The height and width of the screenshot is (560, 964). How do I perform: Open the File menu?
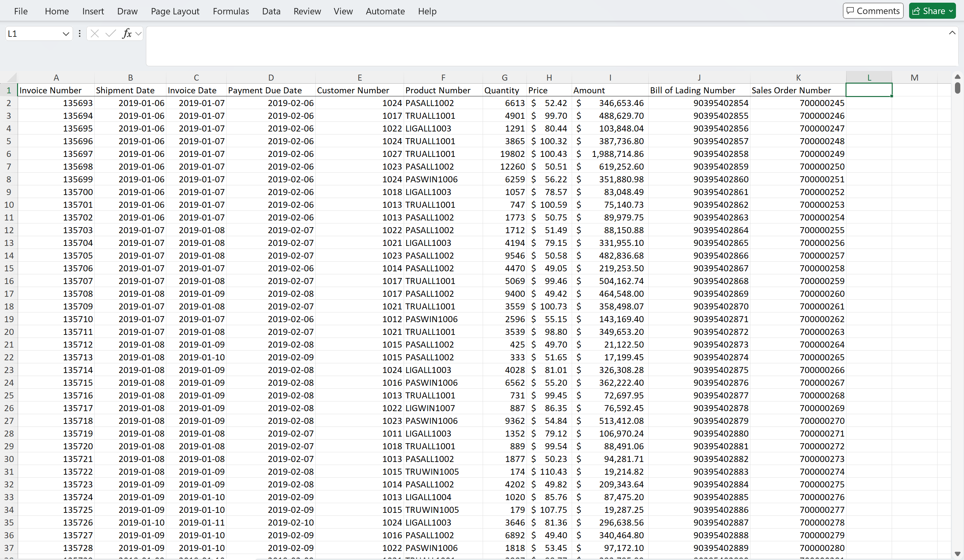tap(21, 11)
